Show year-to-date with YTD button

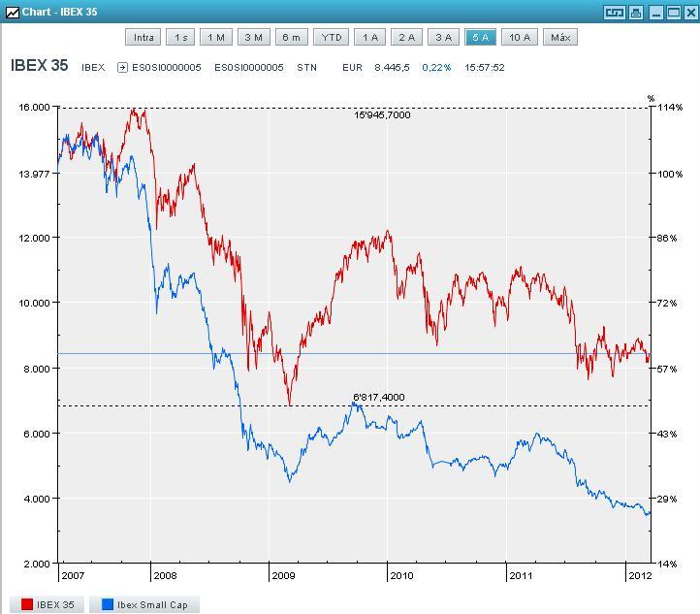(x=331, y=37)
